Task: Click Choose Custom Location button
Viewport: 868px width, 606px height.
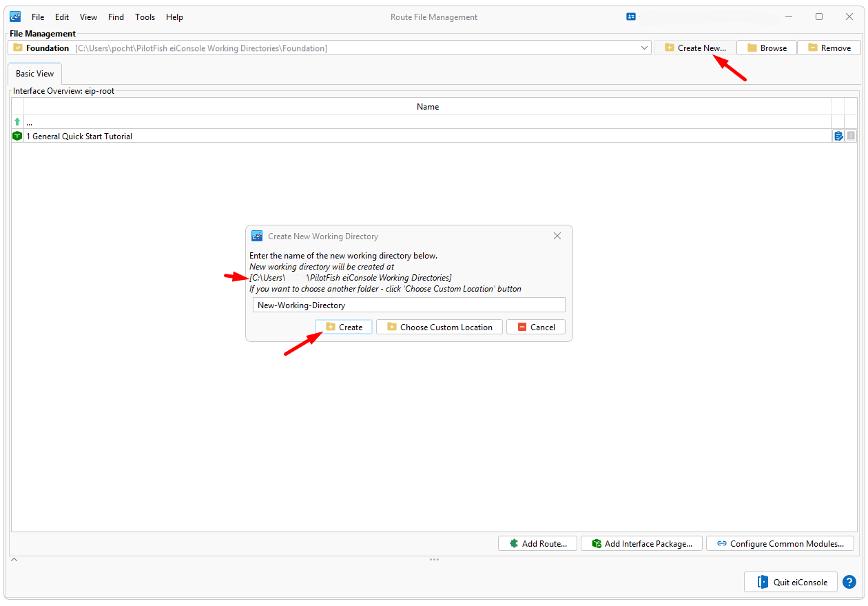Action: (x=440, y=327)
